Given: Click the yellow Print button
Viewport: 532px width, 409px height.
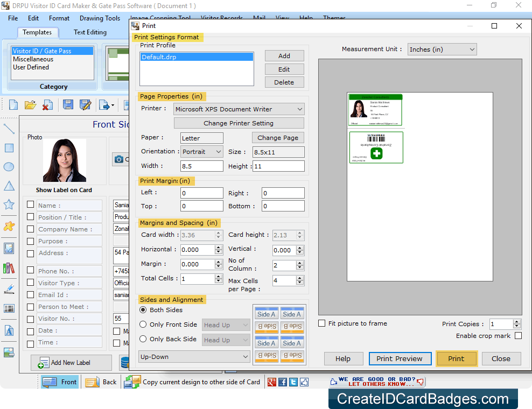Looking at the screenshot, I should coord(456,358).
